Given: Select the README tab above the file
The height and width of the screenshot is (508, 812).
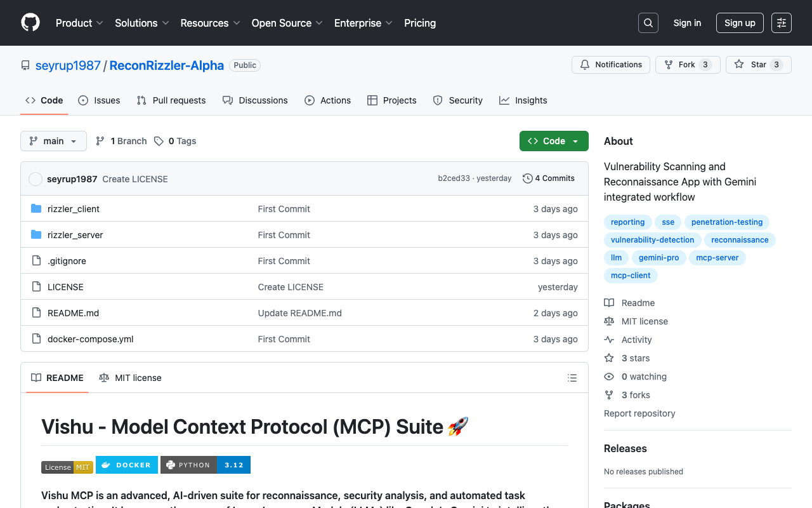Looking at the screenshot, I should [x=57, y=378].
